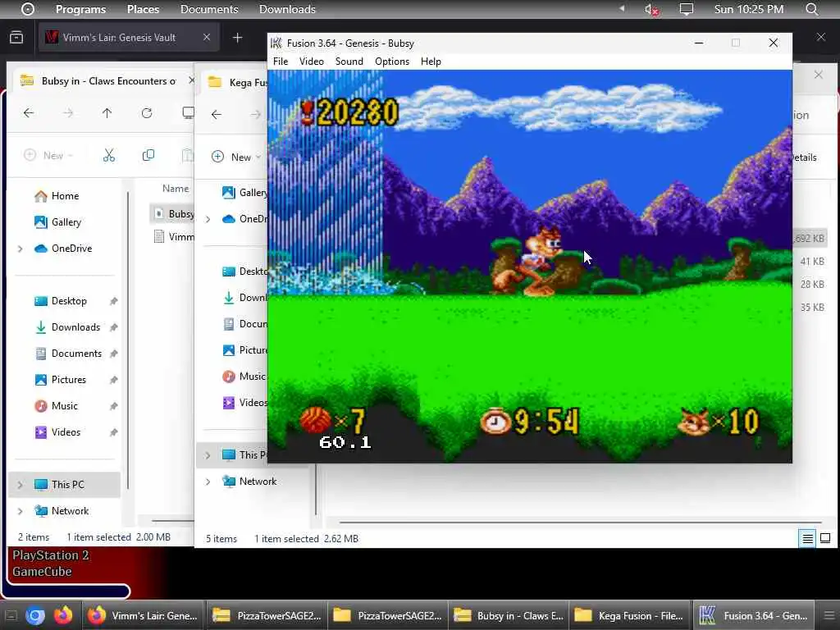Open the Programs menu in top panel
This screenshot has height=630, width=840.
(81, 9)
